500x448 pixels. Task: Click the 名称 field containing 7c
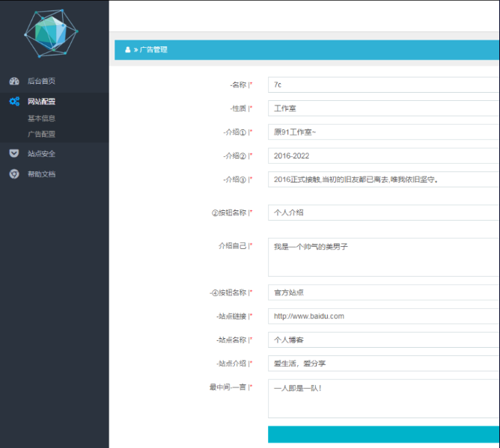[383, 85]
